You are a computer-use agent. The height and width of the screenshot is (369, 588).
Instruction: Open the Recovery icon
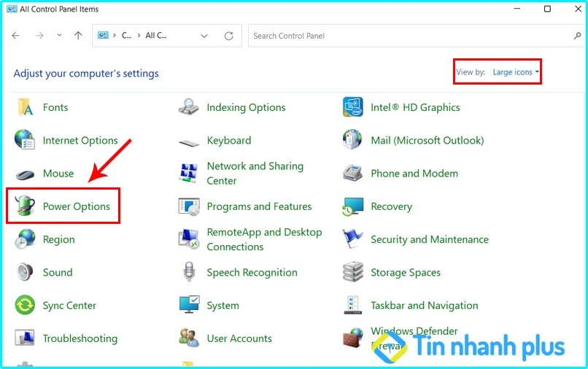click(353, 206)
